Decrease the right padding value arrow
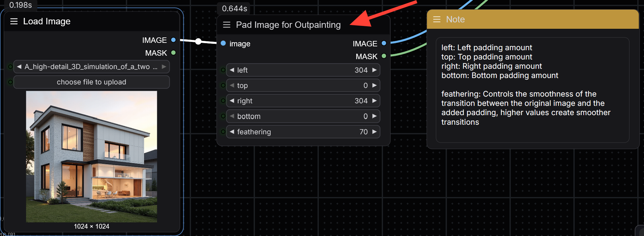Image resolution: width=644 pixels, height=236 pixels. coord(232,101)
